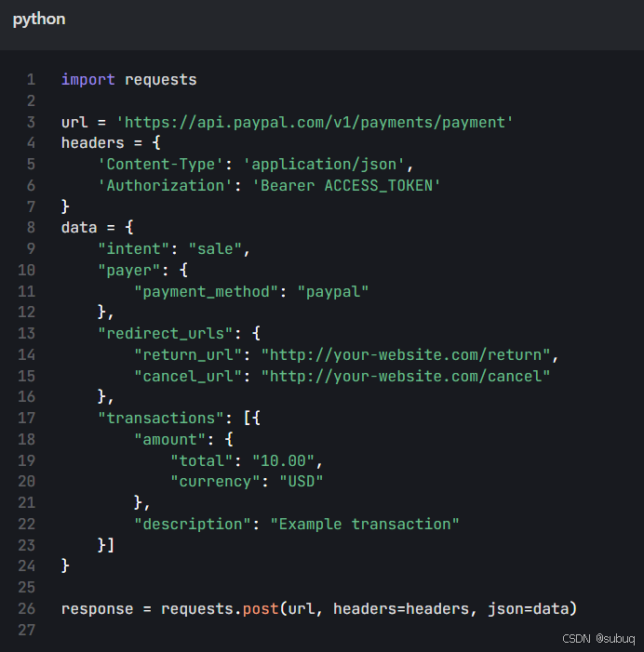The width and height of the screenshot is (644, 652).
Task: Click the "currency" key on line 20
Action: [215, 482]
